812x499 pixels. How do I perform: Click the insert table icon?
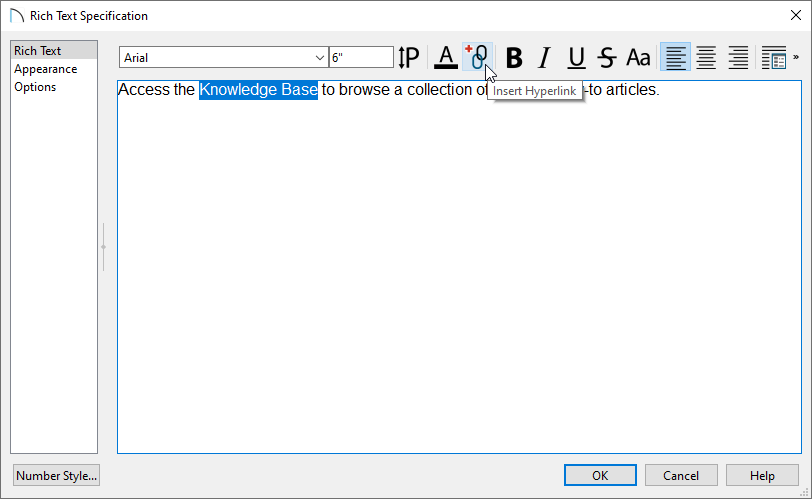click(774, 57)
